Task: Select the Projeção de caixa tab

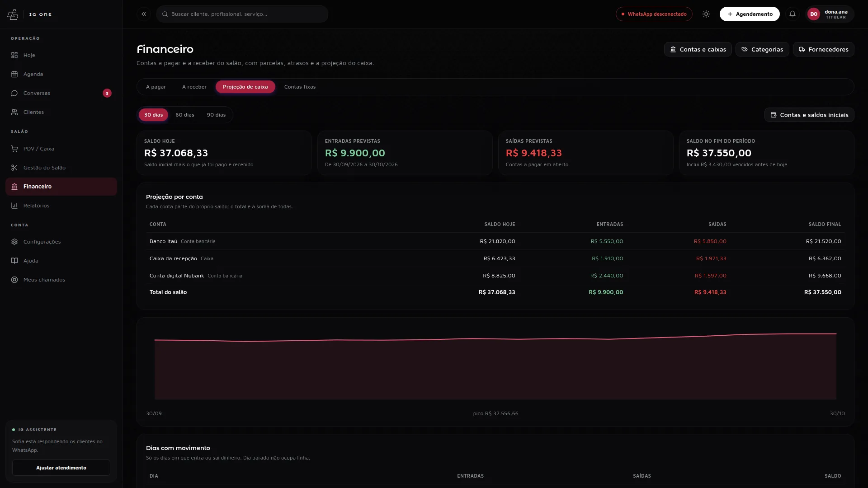Action: [x=245, y=87]
